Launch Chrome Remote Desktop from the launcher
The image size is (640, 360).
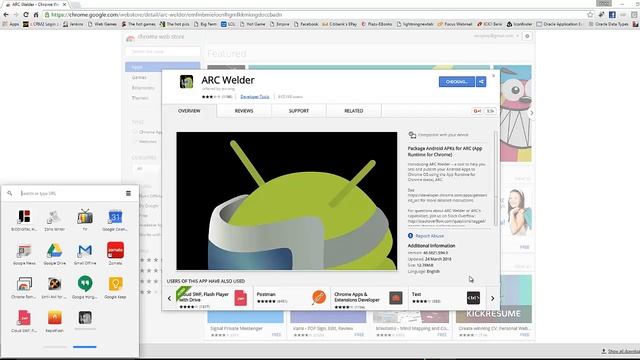coord(24,288)
